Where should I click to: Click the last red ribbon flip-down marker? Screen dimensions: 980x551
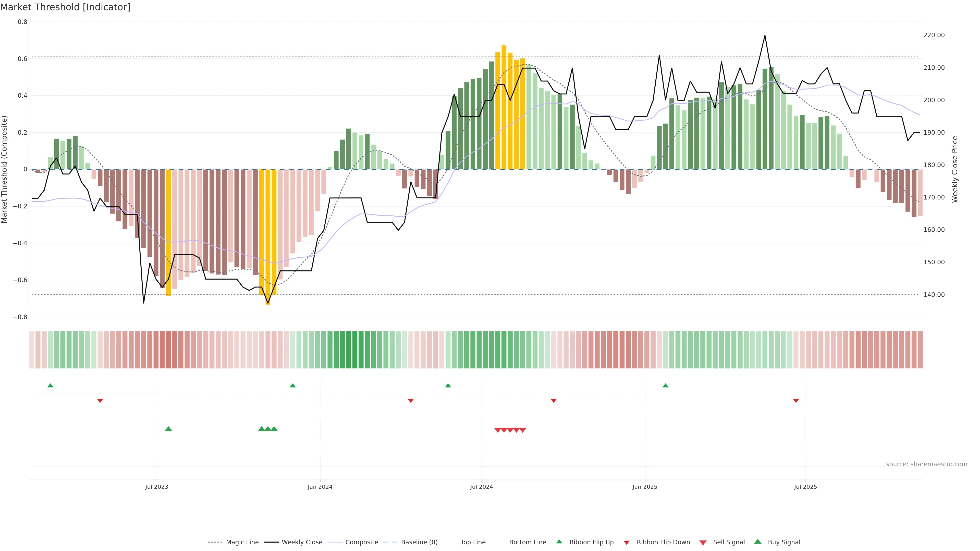point(796,400)
